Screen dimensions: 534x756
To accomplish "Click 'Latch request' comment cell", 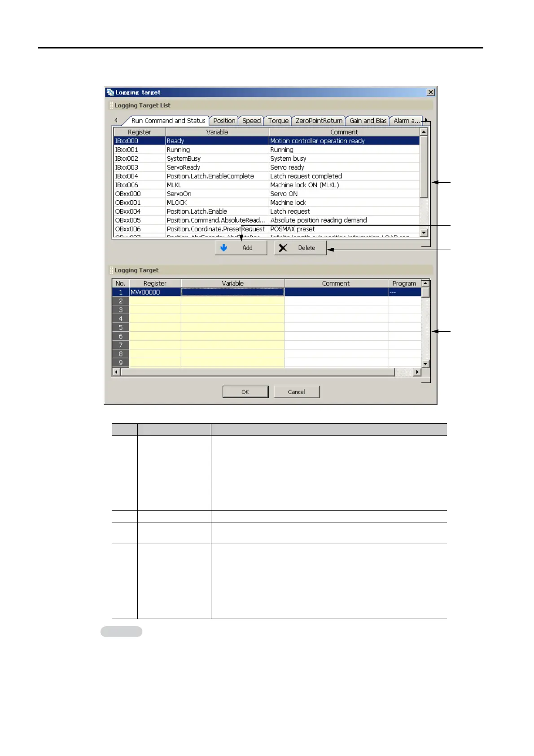I will click(344, 211).
